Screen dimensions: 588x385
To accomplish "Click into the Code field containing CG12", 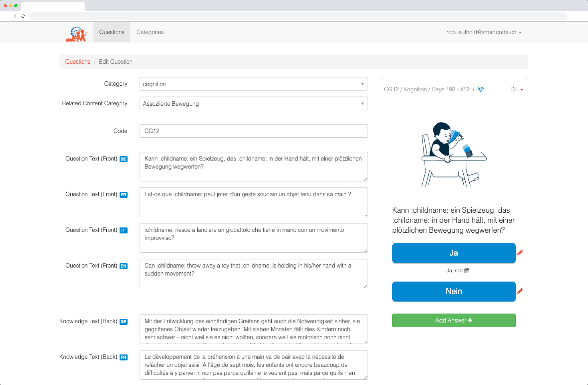I will coord(253,131).
